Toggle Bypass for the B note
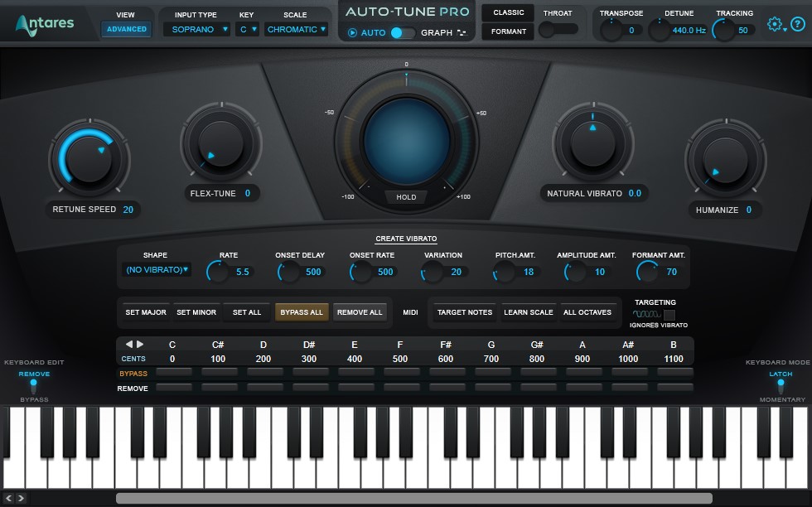Viewport: 812px width, 507px height. (x=674, y=372)
